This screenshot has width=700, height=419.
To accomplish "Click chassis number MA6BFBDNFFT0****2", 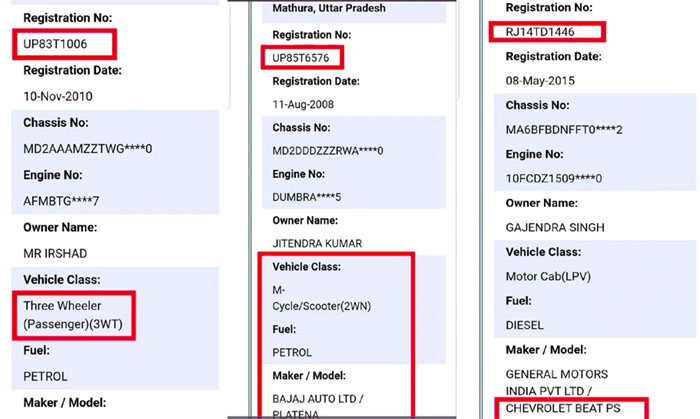I will pos(564,130).
